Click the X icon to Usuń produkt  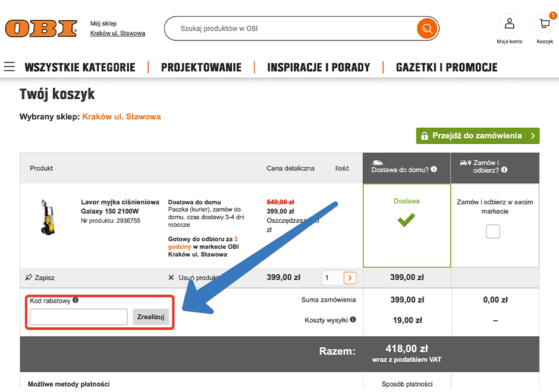tap(172, 277)
